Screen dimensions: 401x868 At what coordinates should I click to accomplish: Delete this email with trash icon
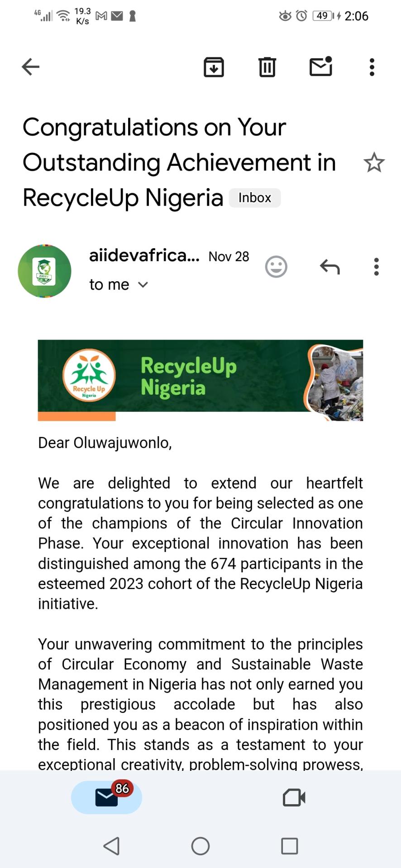point(267,67)
